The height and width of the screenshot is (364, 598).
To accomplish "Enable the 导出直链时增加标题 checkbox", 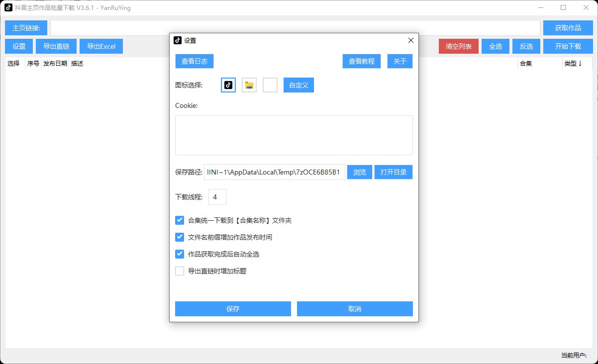I will coord(180,271).
